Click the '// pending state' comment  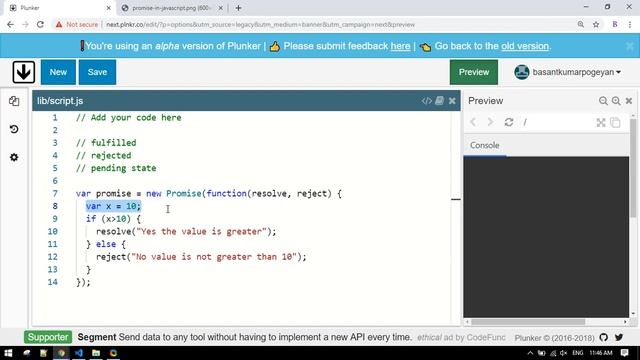pos(116,168)
